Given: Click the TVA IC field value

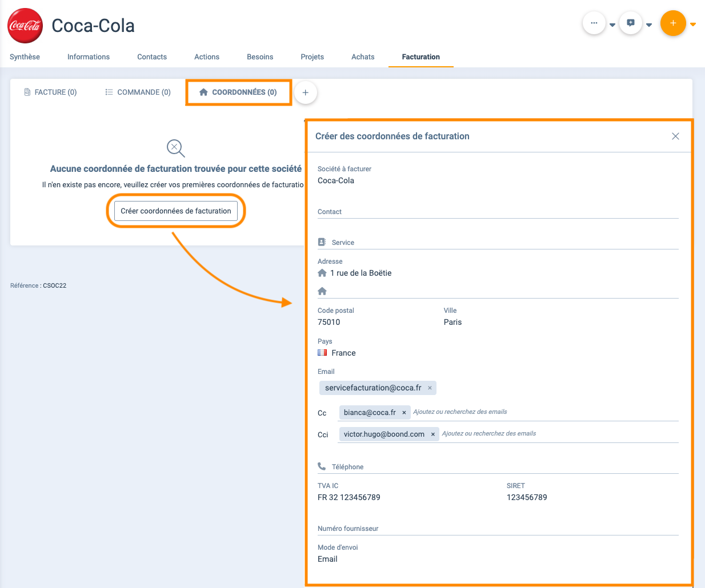Looking at the screenshot, I should click(349, 497).
